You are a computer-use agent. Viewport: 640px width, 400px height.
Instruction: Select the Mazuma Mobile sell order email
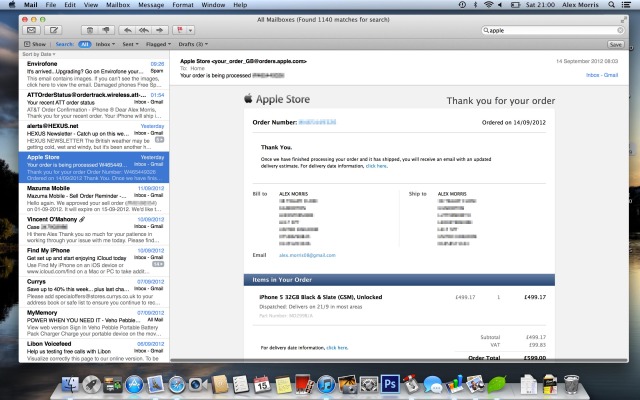coord(94,198)
